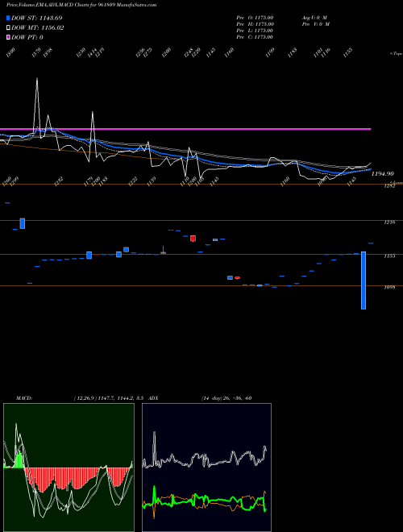Click the 'DOW MT: 1156.02' legend label

coord(38,28)
